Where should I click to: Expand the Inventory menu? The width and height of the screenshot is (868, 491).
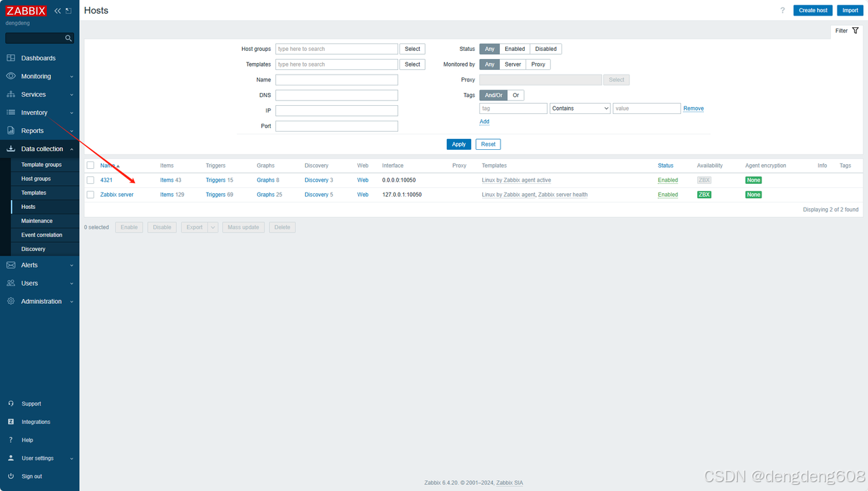point(72,113)
